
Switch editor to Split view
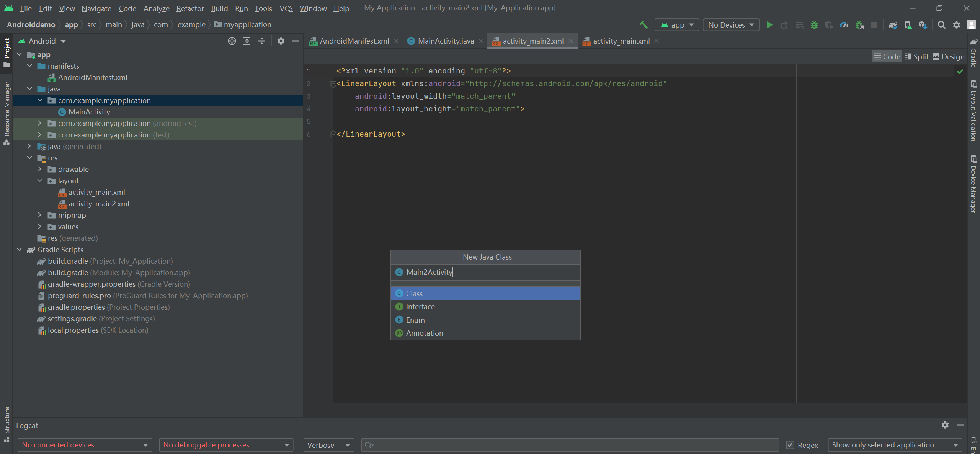click(x=916, y=57)
